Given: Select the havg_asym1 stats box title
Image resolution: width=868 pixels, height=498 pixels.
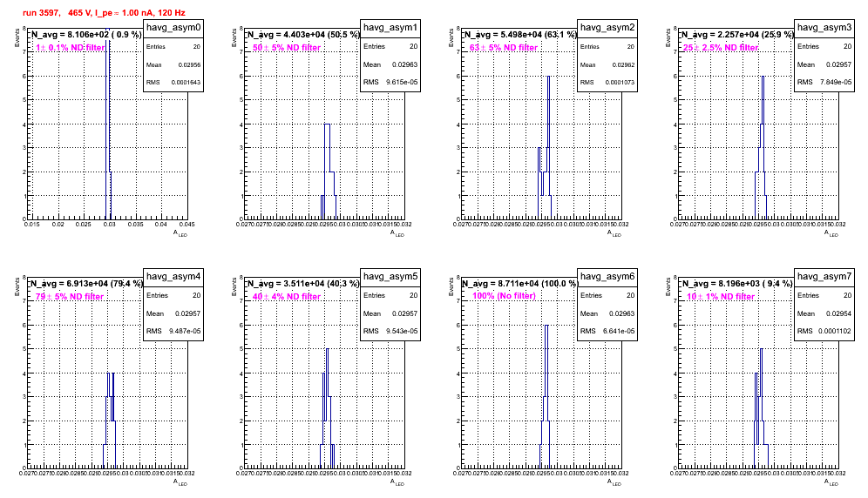Looking at the screenshot, I should (390, 27).
